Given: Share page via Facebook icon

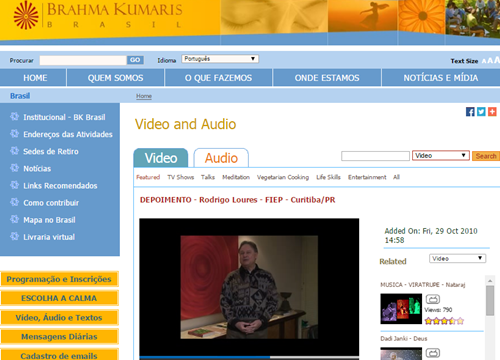Looking at the screenshot, I should (470, 112).
